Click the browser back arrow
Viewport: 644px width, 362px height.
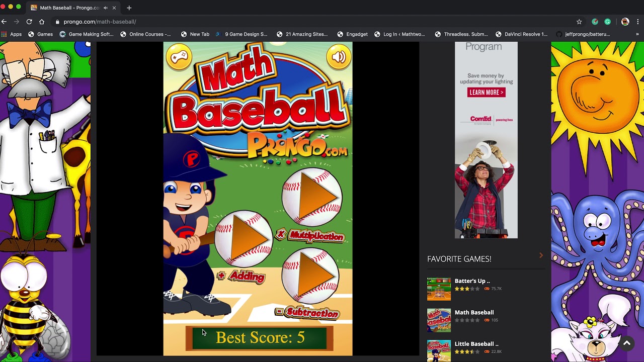(4, 22)
